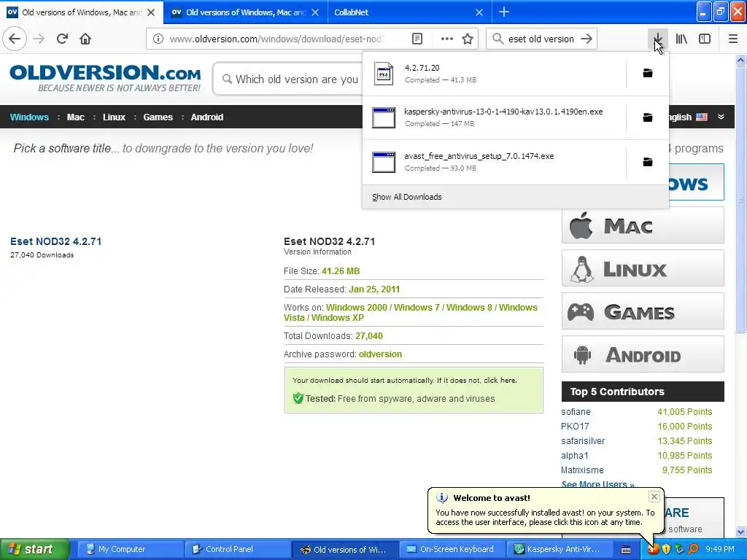Open containing folder for the avast download

648,162
